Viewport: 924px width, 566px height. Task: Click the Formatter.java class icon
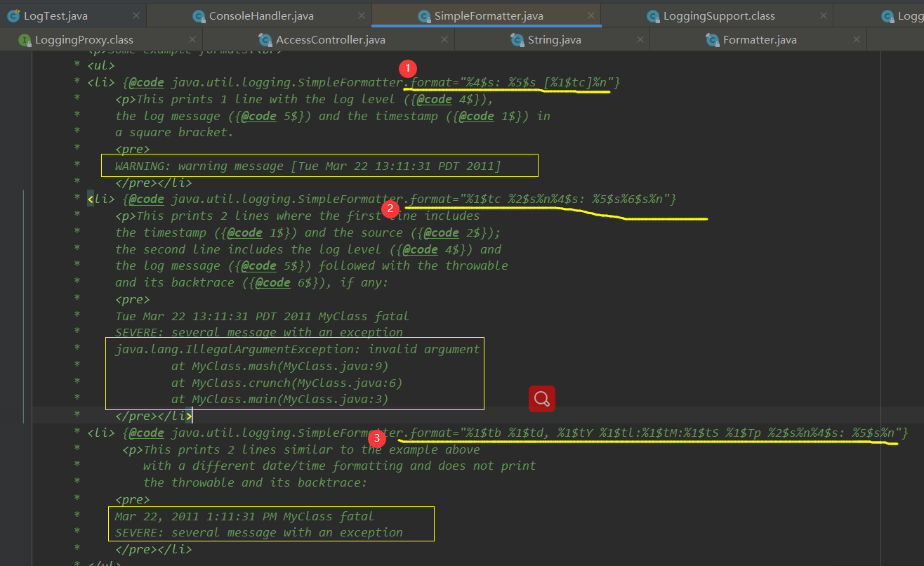click(x=712, y=39)
